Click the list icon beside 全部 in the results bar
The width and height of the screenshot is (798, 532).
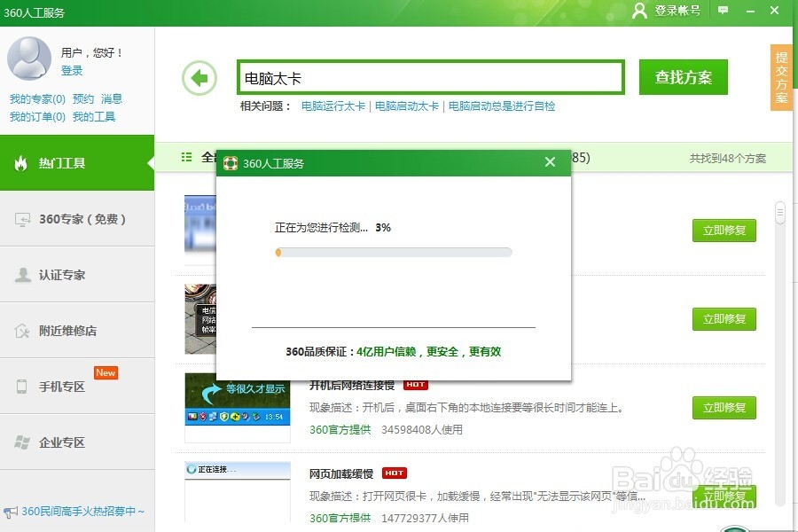(187, 157)
